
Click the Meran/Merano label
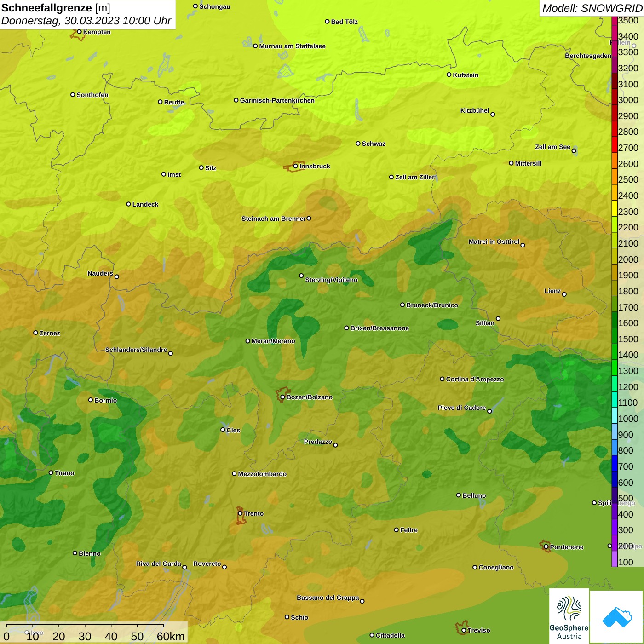tap(273, 341)
